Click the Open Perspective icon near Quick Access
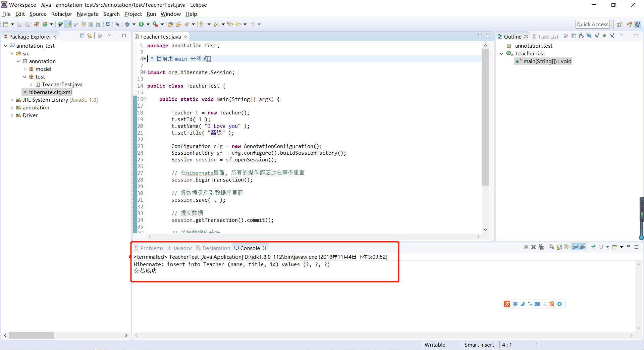This screenshot has width=644, height=350. point(619,24)
